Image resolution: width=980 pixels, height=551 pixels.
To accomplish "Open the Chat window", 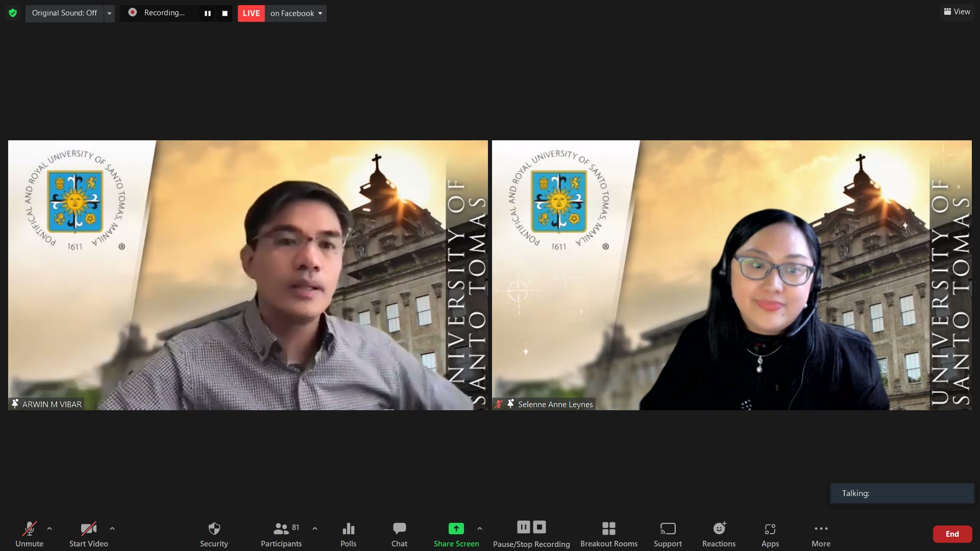I will (x=399, y=529).
